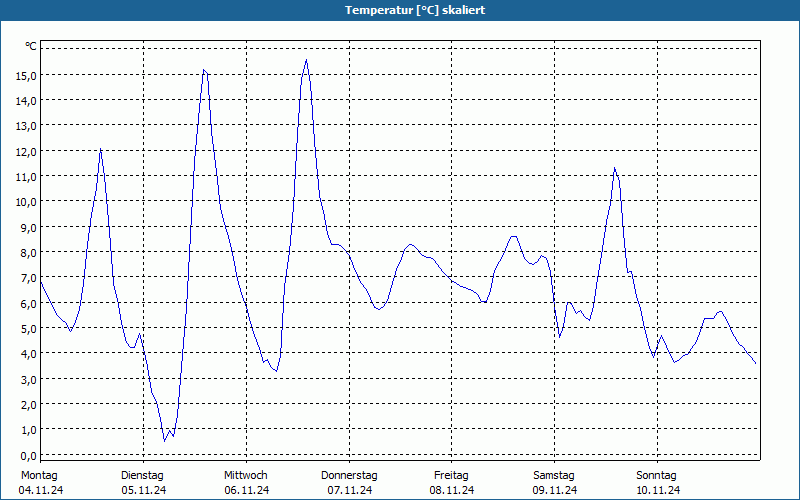This screenshot has width=800, height=500.
Task: Click the 9,0 axis value
Action: point(29,228)
